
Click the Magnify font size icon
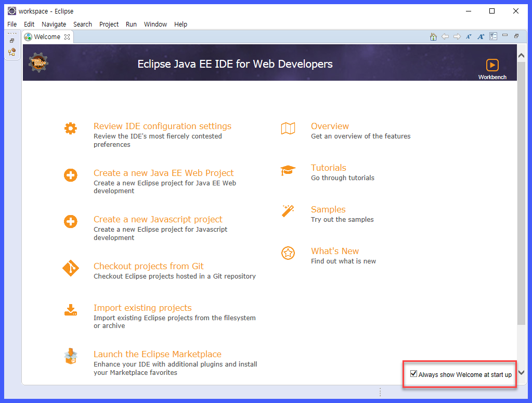[481, 36]
